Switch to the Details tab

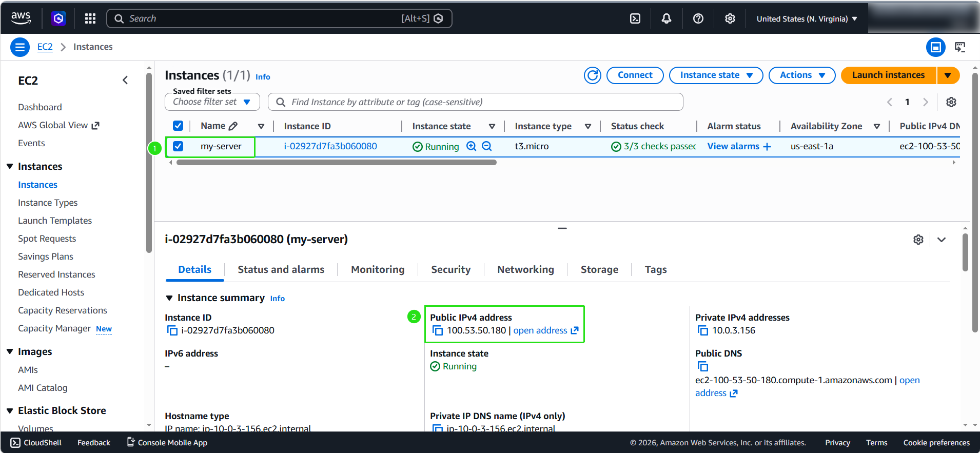point(195,270)
